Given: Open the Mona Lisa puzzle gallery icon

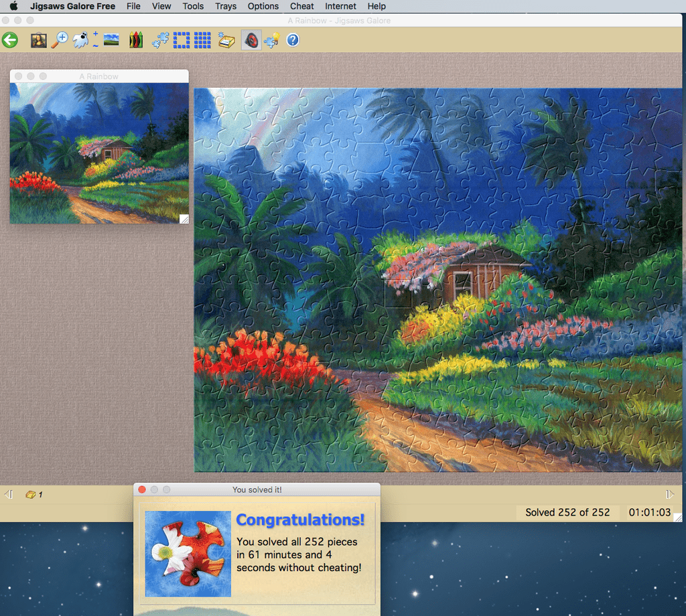Looking at the screenshot, I should tap(38, 40).
